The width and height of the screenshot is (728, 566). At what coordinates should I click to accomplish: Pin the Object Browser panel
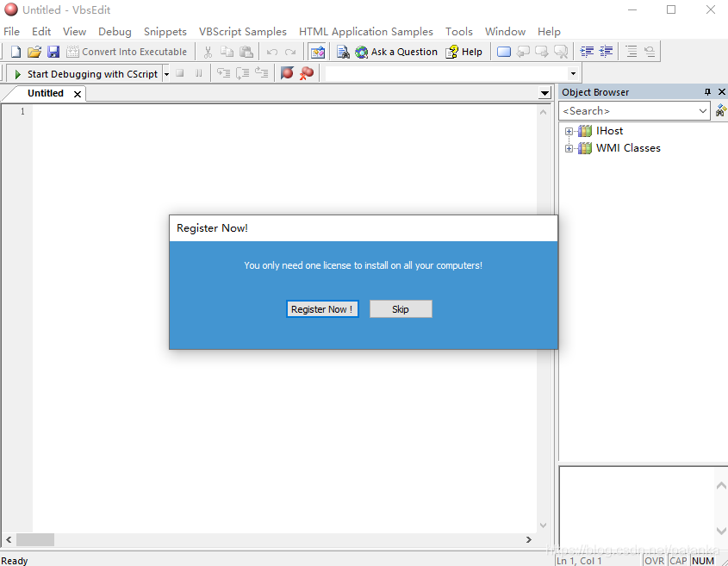[x=707, y=92]
